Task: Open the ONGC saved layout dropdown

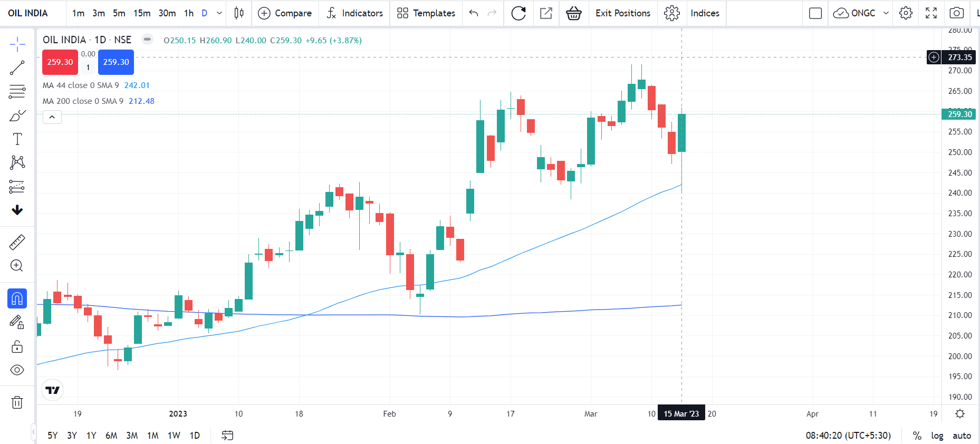Action: (861, 13)
